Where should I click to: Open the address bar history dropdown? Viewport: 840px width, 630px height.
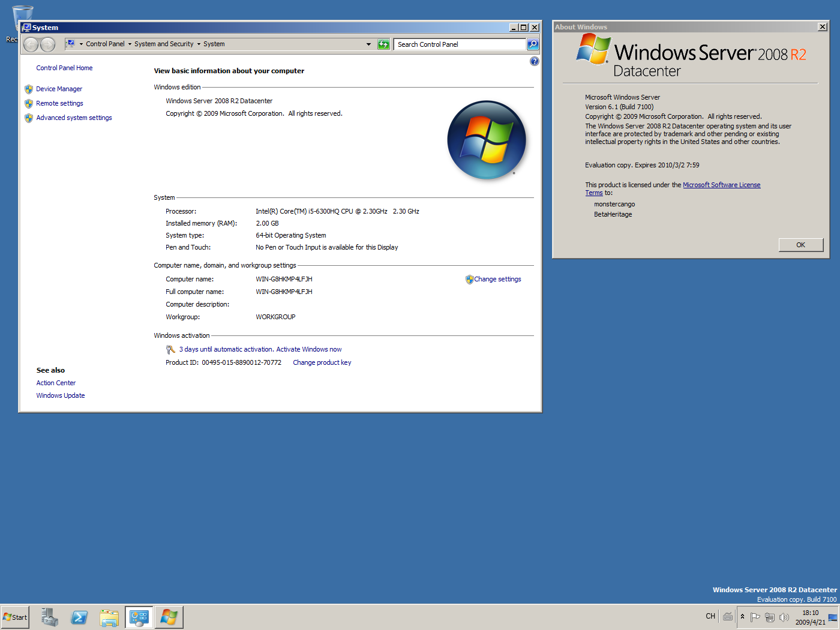368,44
